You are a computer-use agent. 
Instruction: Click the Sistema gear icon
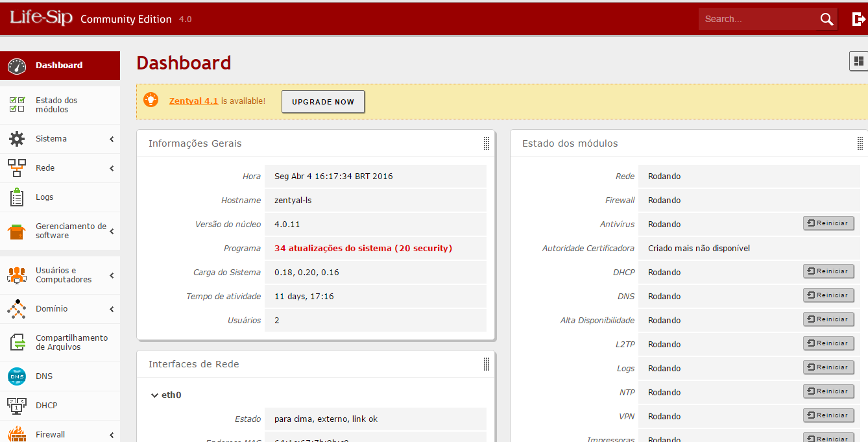(17, 139)
